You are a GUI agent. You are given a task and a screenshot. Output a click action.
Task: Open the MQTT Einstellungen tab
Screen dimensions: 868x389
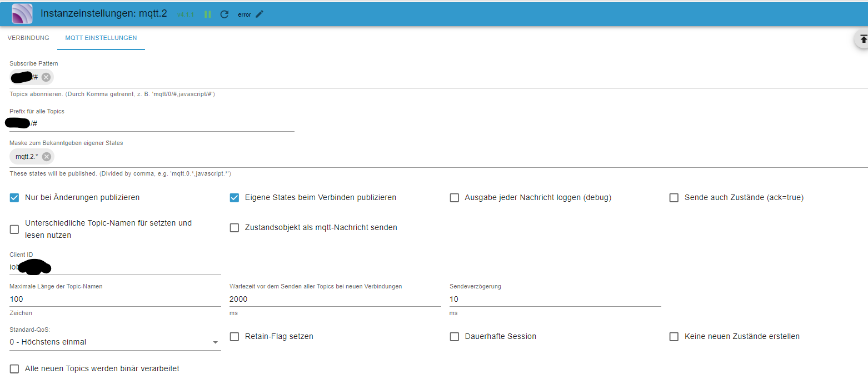click(101, 38)
